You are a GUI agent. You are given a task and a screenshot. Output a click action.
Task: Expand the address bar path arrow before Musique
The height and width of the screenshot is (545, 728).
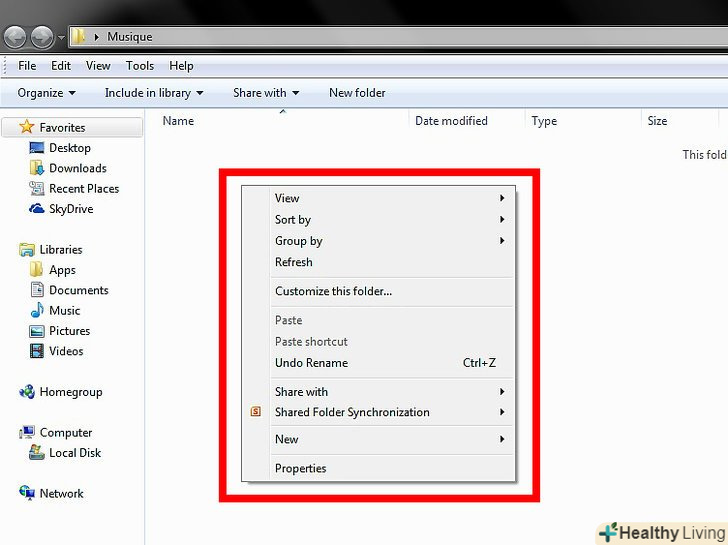[x=96, y=37]
